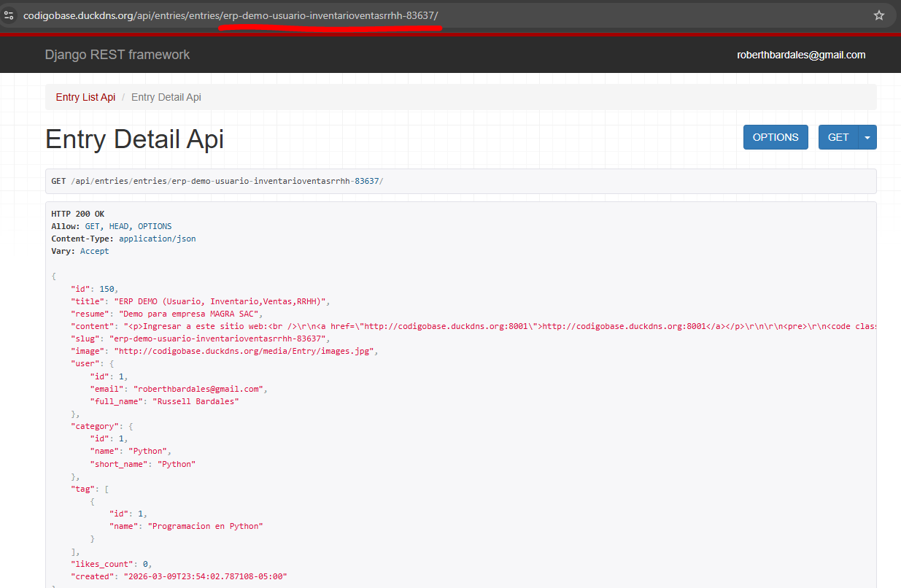Expand the GET button dropdown caret
The image size is (901, 588).
867,137
